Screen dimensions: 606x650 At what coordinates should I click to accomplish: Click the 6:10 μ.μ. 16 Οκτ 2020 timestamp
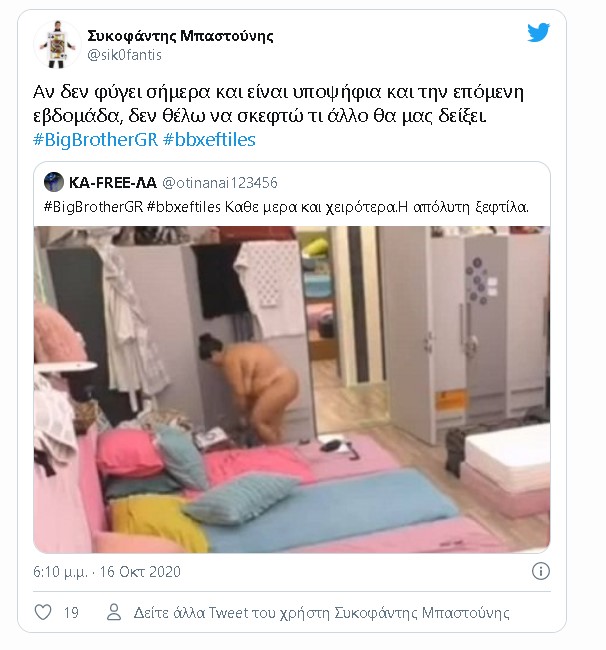[x=107, y=572]
